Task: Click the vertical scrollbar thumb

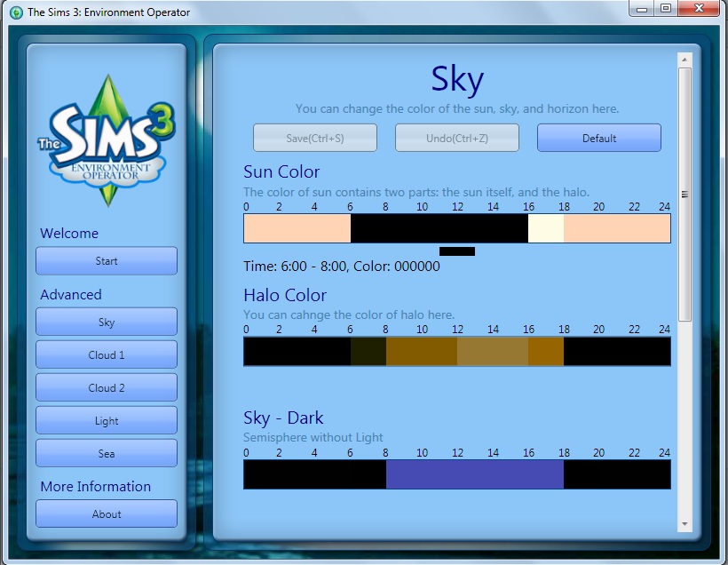Action: pos(684,195)
